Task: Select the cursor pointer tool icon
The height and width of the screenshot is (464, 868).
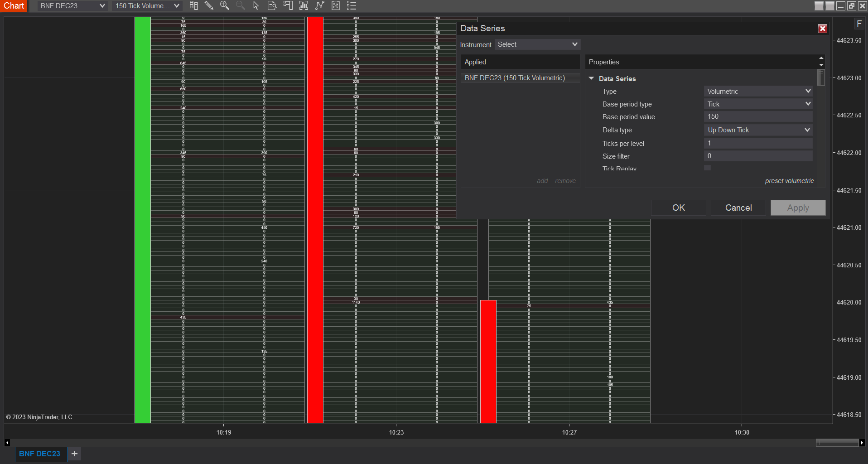Action: click(256, 5)
